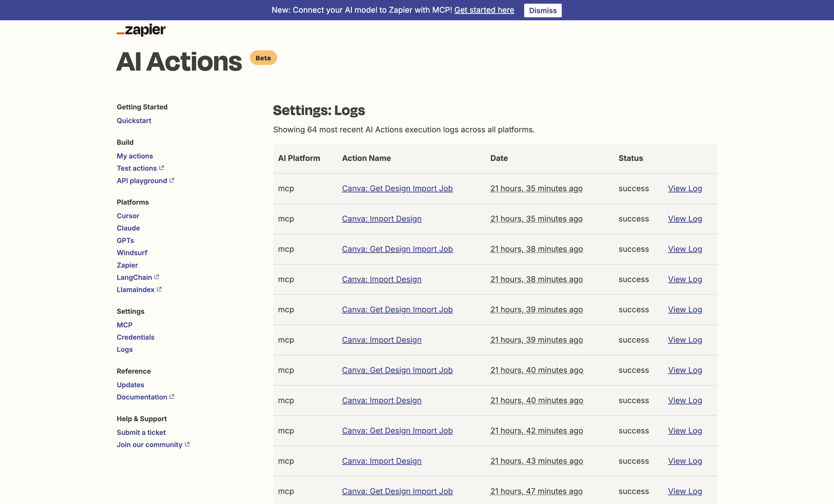
Task: Click the 'Action Name' column header
Action: point(366,158)
